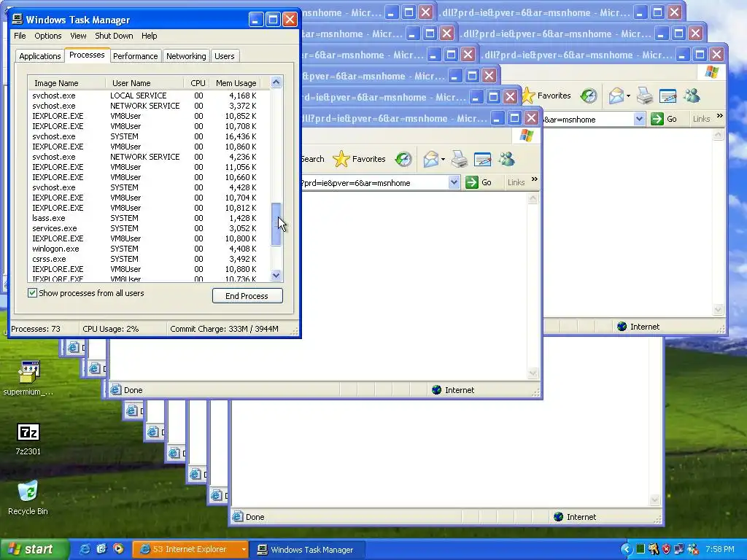
Task: Click address field in rear right Explorer window
Action: click(x=587, y=120)
